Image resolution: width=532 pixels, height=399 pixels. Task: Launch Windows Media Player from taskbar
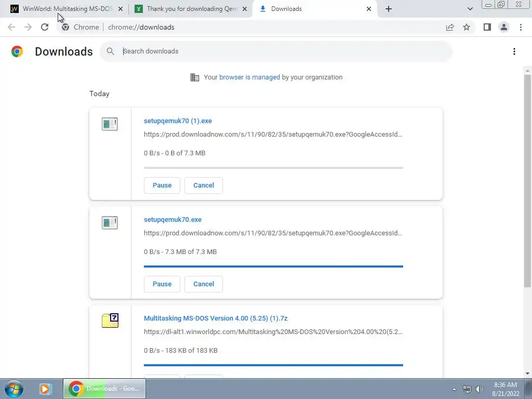pos(45,389)
